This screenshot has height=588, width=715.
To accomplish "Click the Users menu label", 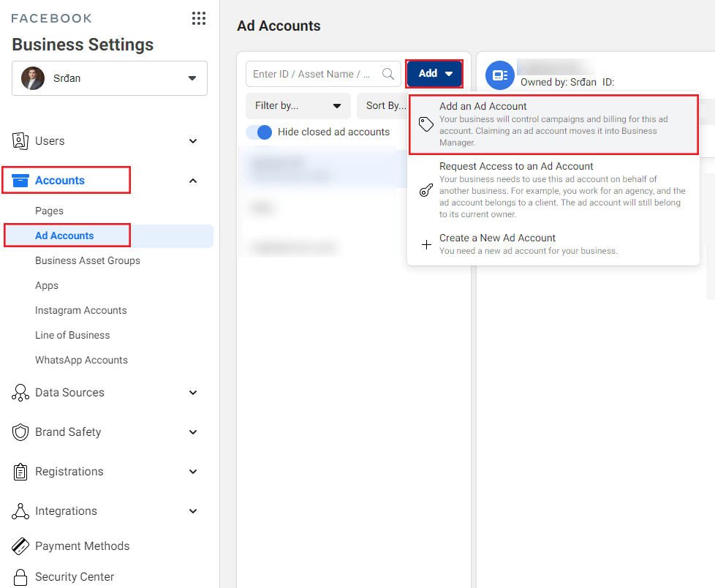I will [x=50, y=141].
